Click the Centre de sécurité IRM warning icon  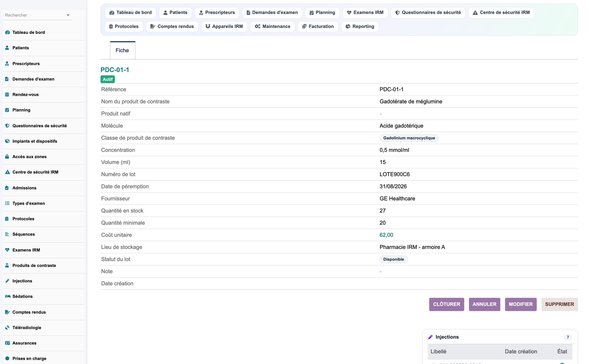click(x=7, y=172)
